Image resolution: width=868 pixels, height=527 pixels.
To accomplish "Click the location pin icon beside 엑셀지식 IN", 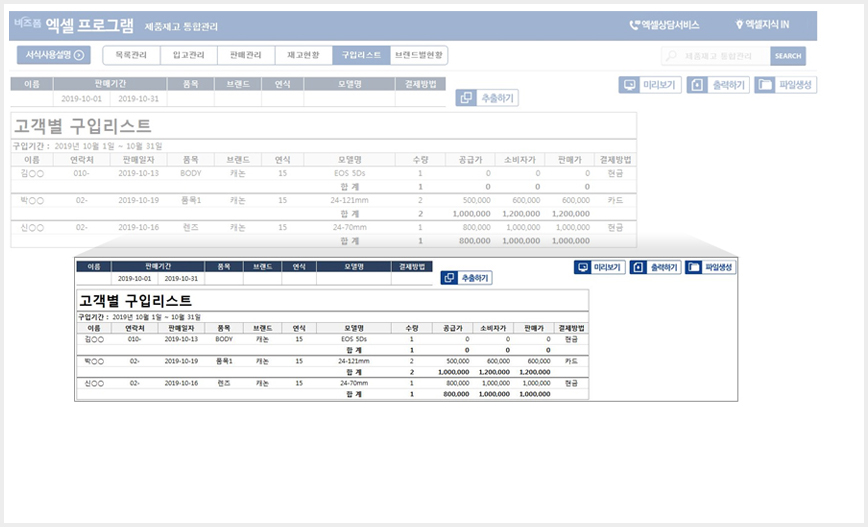I will (739, 25).
